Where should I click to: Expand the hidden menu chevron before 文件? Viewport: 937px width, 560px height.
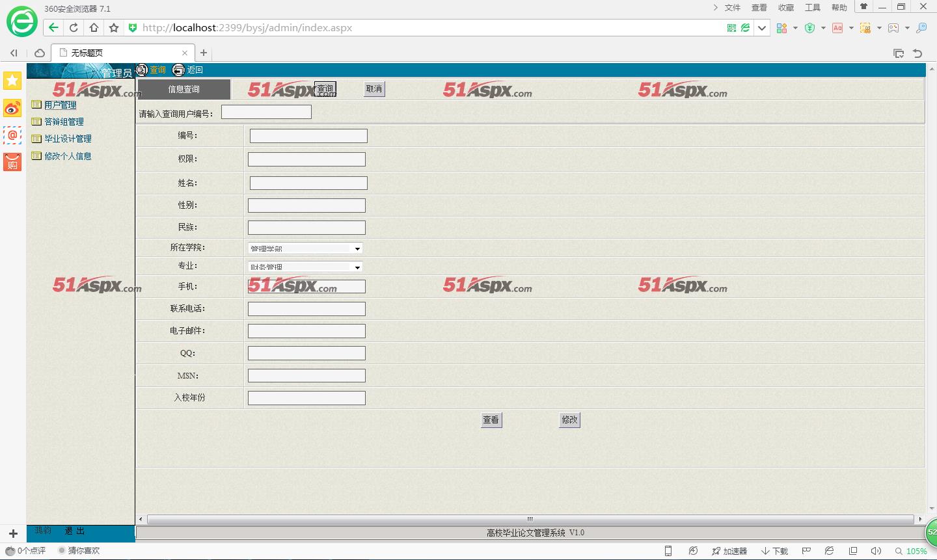pos(715,8)
